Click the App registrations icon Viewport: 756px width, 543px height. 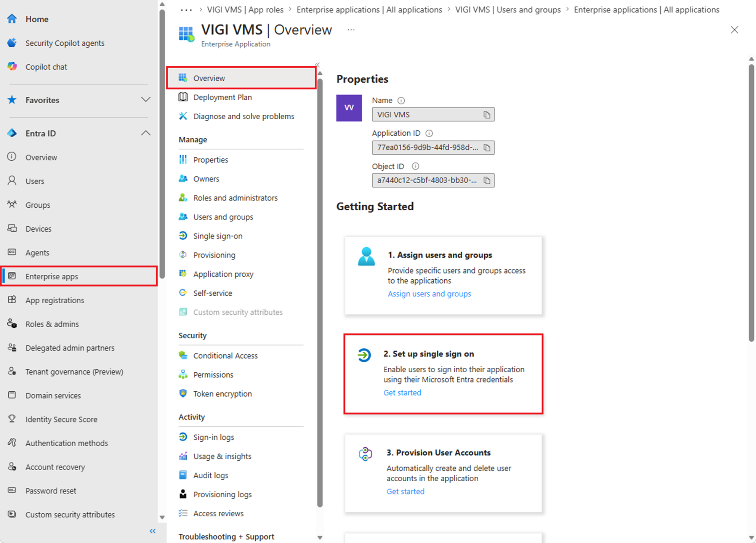[12, 300]
